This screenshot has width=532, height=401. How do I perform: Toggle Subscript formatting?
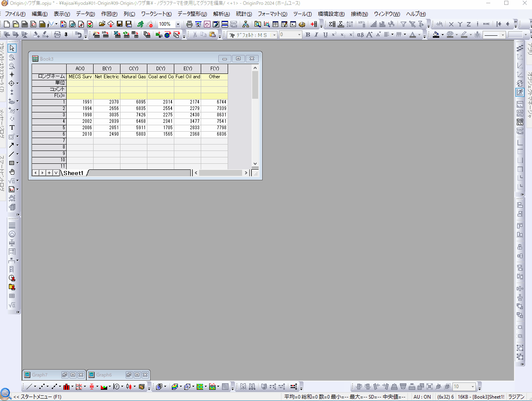[342, 35]
